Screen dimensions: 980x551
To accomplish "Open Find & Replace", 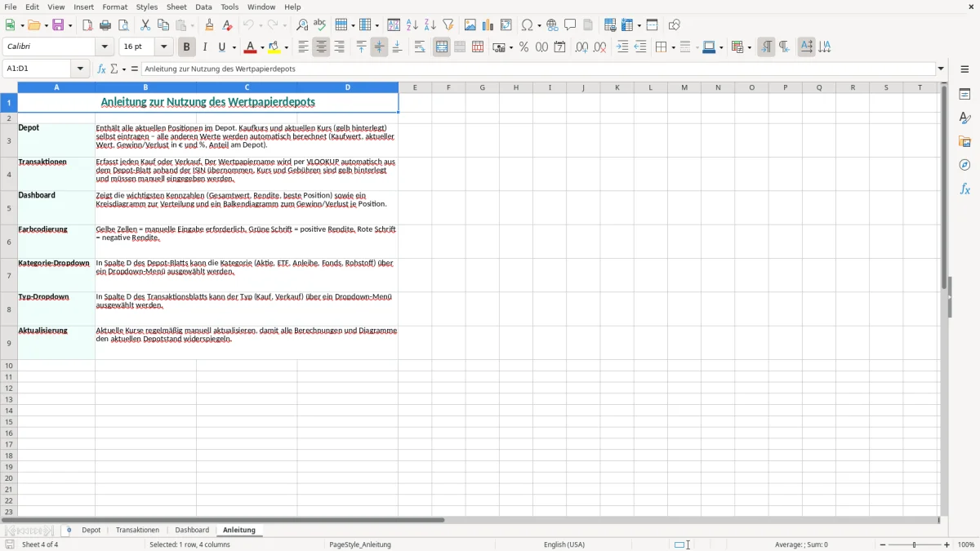I will (302, 25).
